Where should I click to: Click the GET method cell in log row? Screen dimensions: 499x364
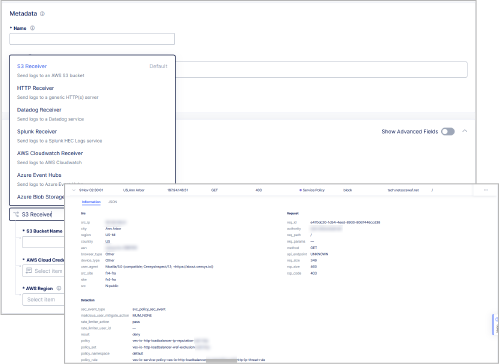pyautogui.click(x=214, y=190)
